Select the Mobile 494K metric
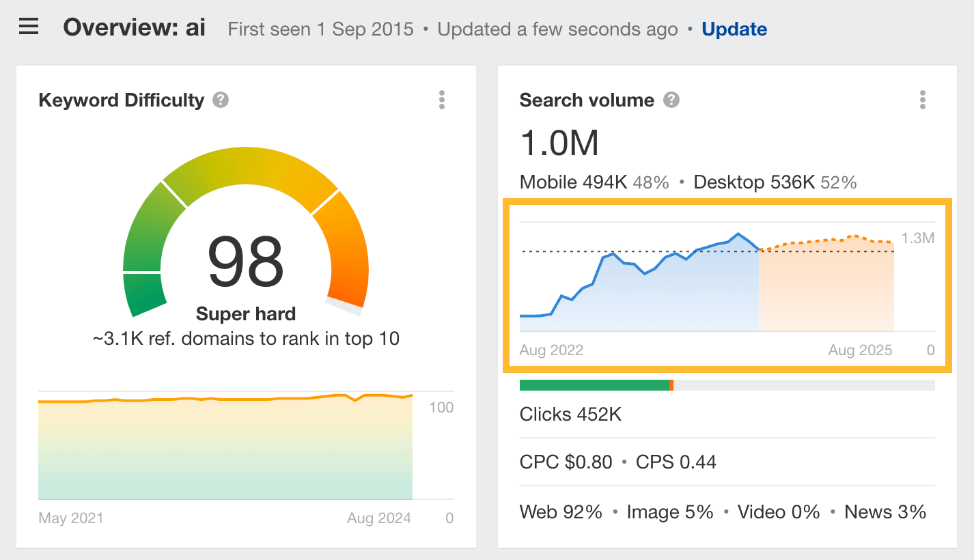The width and height of the screenshot is (974, 560). click(x=572, y=182)
